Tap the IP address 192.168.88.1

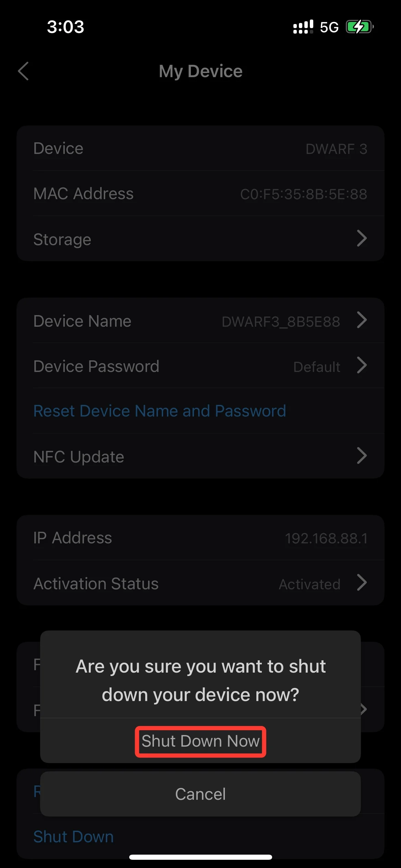[326, 538]
